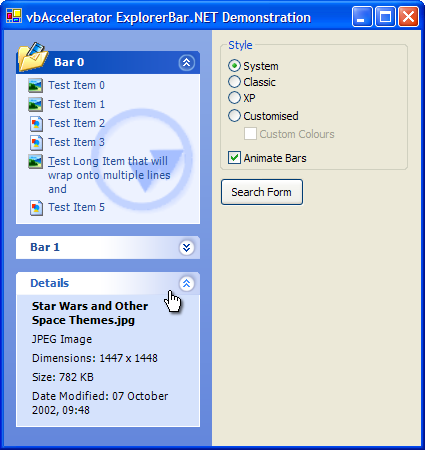The width and height of the screenshot is (425, 450).
Task: Uncheck the Animate Bars checkbox
Action: [234, 158]
